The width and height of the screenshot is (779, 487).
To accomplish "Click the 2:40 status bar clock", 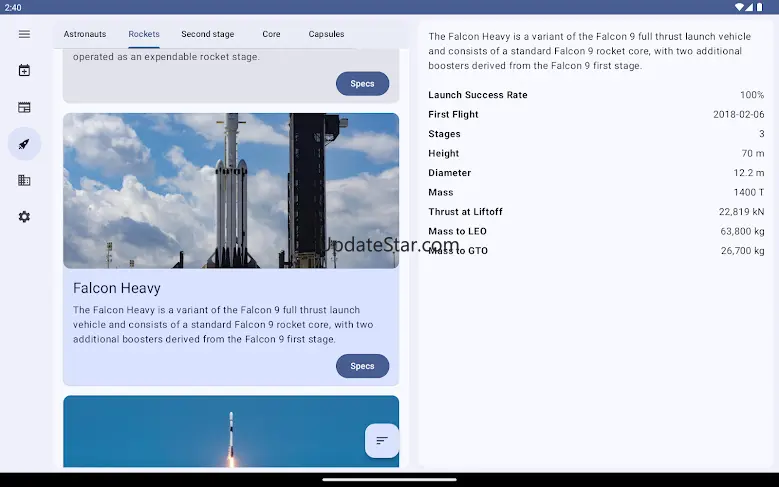I will [x=13, y=7].
